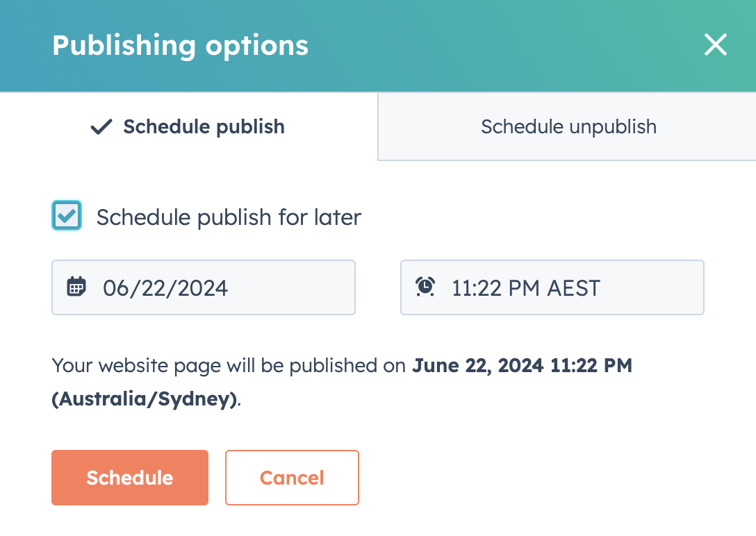Click the 11:22 PM AEST time field
Screen dimensions: 756x536
[x=552, y=287]
